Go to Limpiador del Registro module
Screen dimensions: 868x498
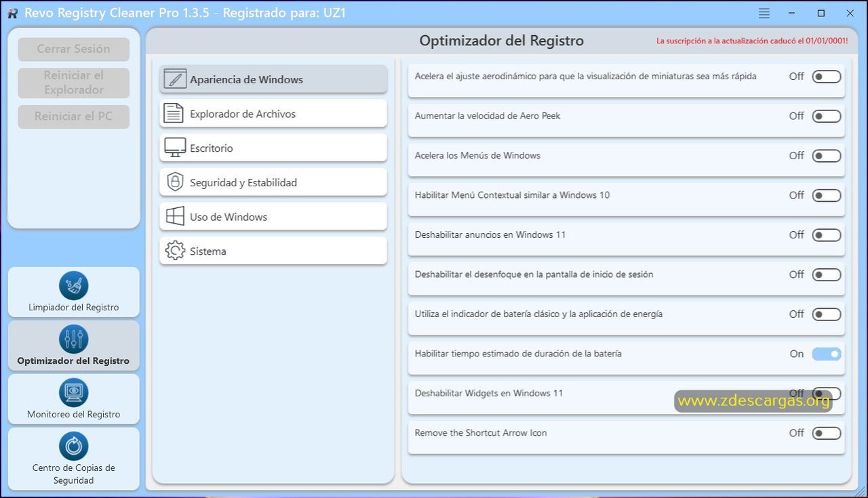pyautogui.click(x=73, y=292)
